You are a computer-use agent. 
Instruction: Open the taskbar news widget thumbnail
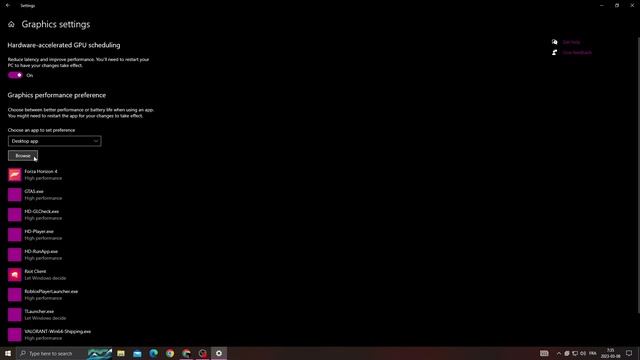click(100, 353)
